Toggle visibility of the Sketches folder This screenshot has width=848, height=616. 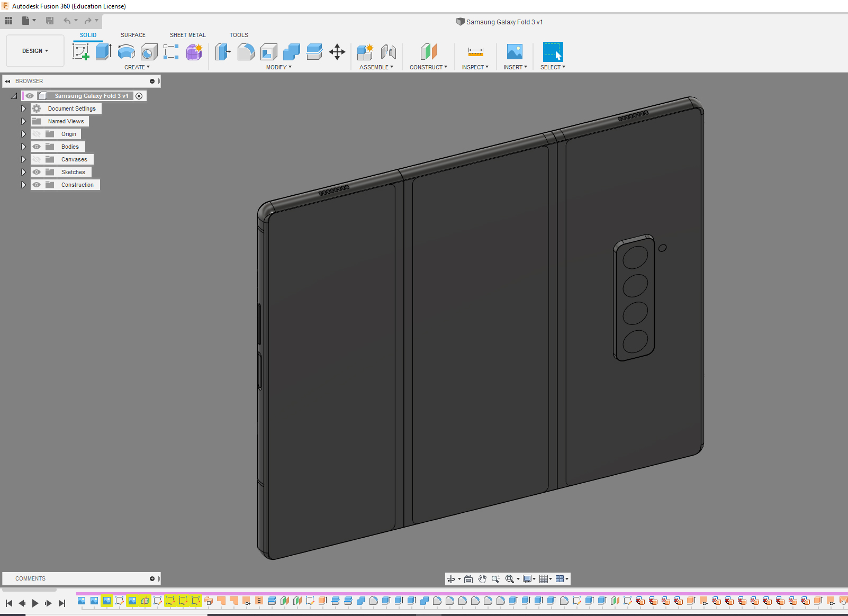(x=37, y=172)
